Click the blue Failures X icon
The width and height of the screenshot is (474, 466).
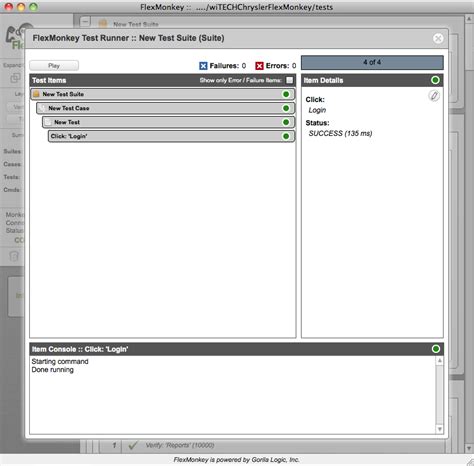point(203,66)
